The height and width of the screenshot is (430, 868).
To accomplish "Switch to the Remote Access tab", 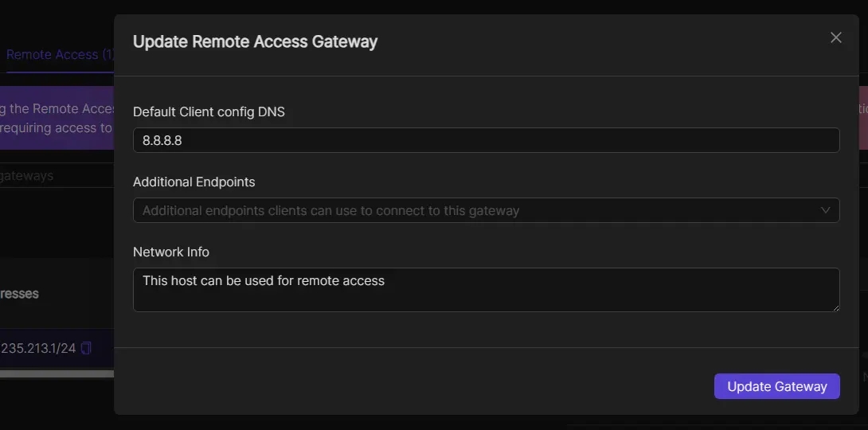I will [57, 55].
